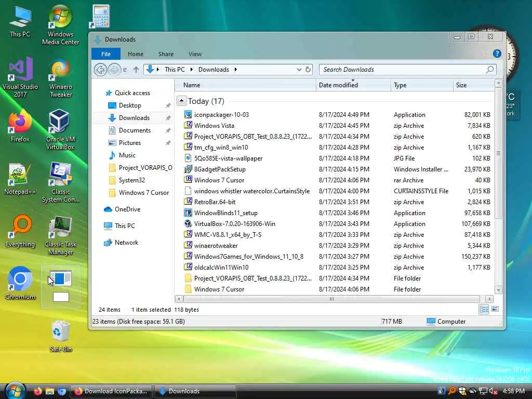Select Documents in navigation pane
This screenshot has height=399, width=532.
coord(130,130)
